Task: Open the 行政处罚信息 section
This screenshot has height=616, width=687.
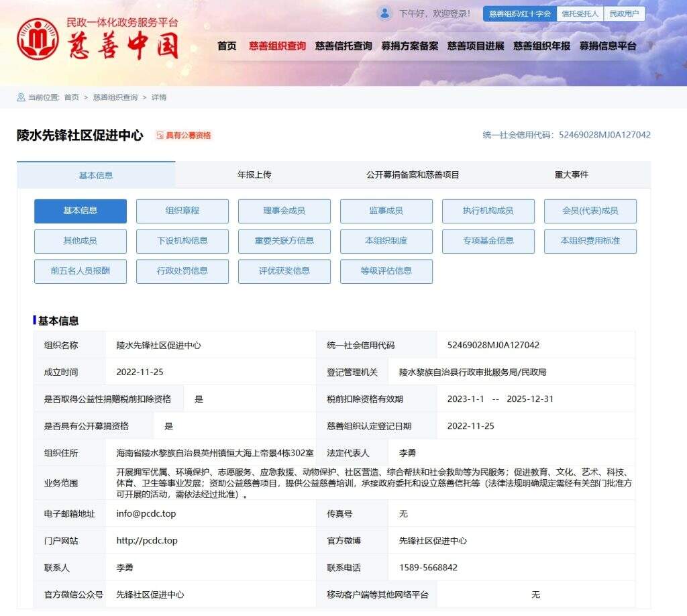Action: [x=182, y=271]
